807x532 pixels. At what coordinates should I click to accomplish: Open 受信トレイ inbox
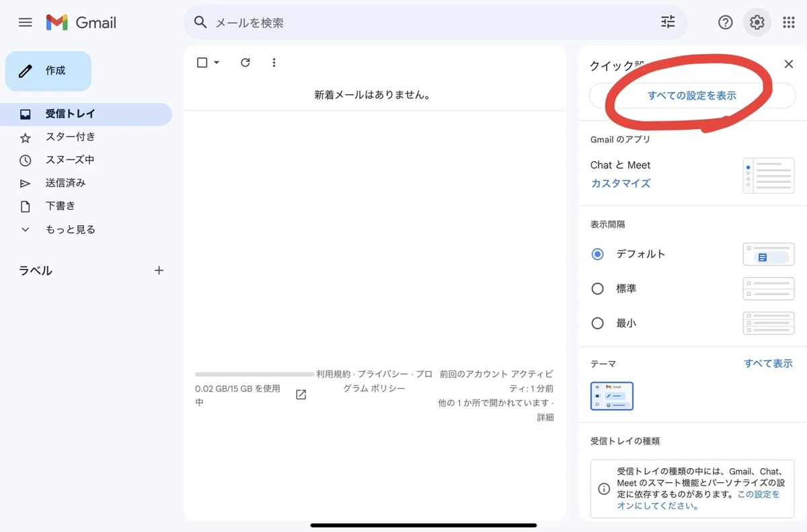click(86, 114)
